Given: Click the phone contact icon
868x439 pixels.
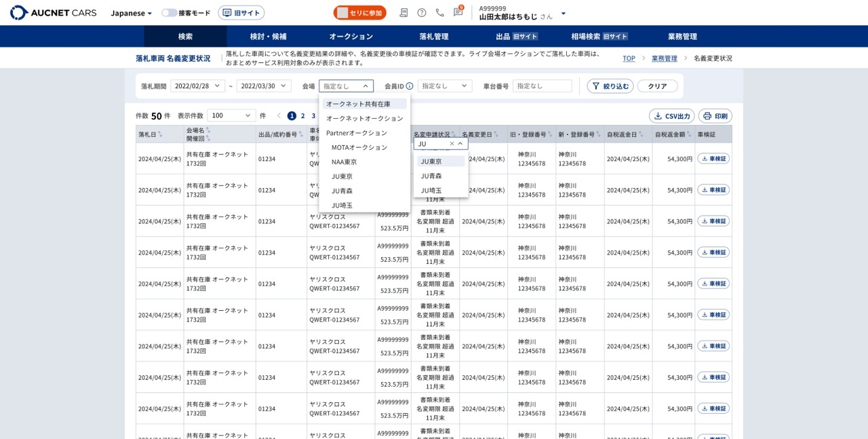Looking at the screenshot, I should [439, 13].
